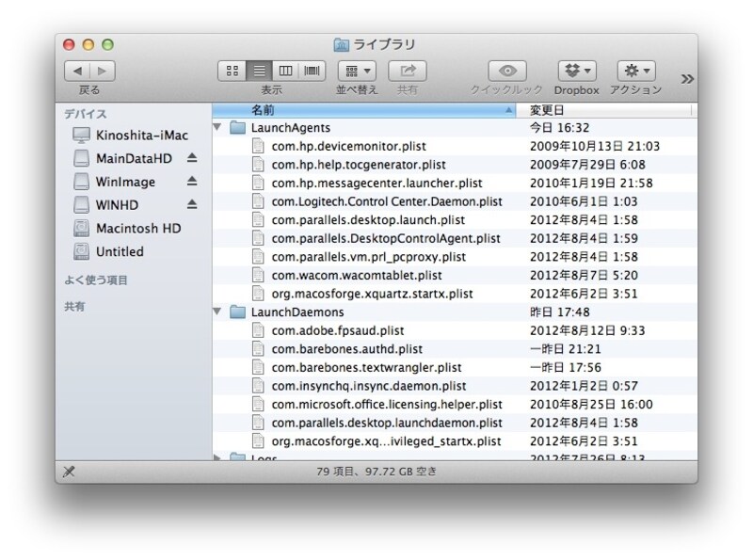Switch to column view
Screen dimensions: 753x560
[286, 70]
